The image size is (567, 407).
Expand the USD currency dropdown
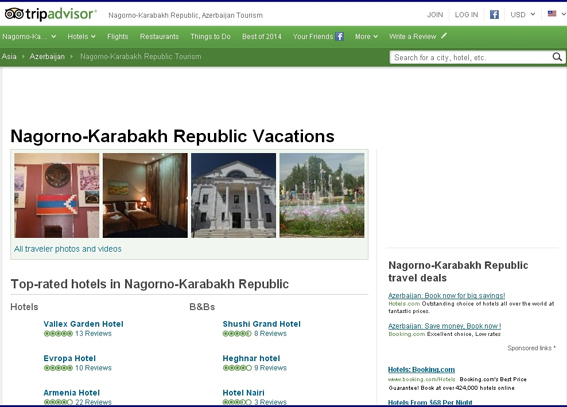523,14
